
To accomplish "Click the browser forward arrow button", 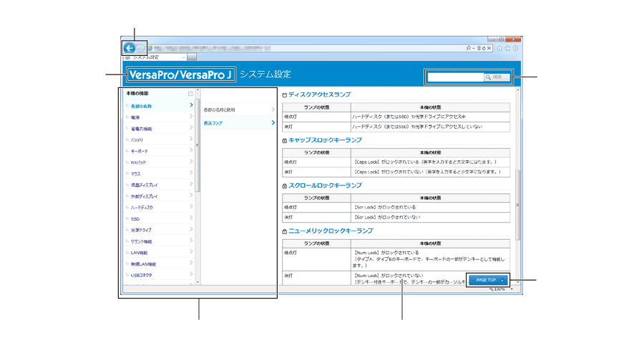I will [x=141, y=48].
